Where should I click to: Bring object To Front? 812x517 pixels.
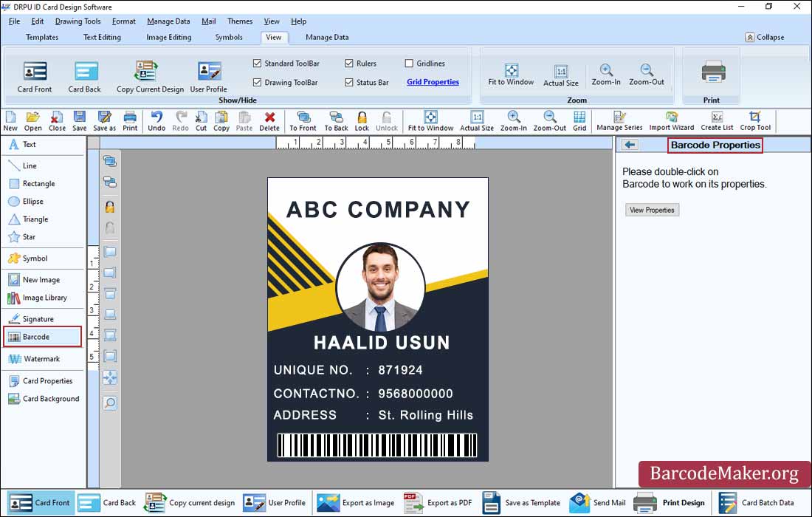coord(303,121)
